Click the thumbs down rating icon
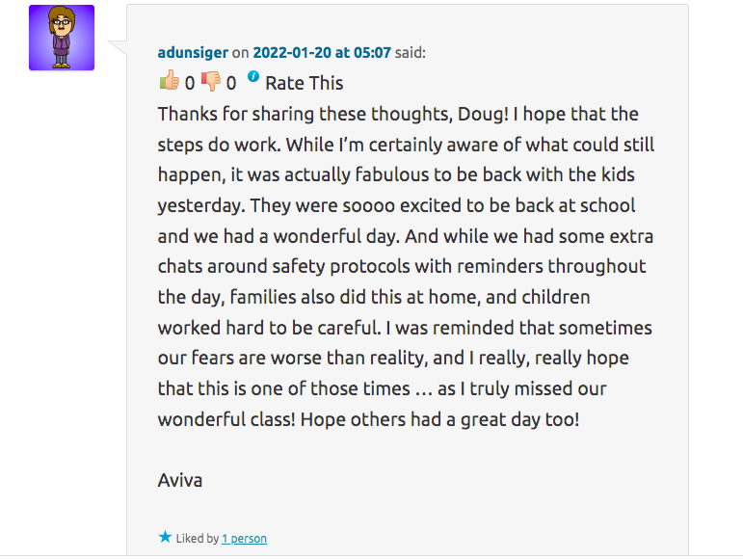 211,81
